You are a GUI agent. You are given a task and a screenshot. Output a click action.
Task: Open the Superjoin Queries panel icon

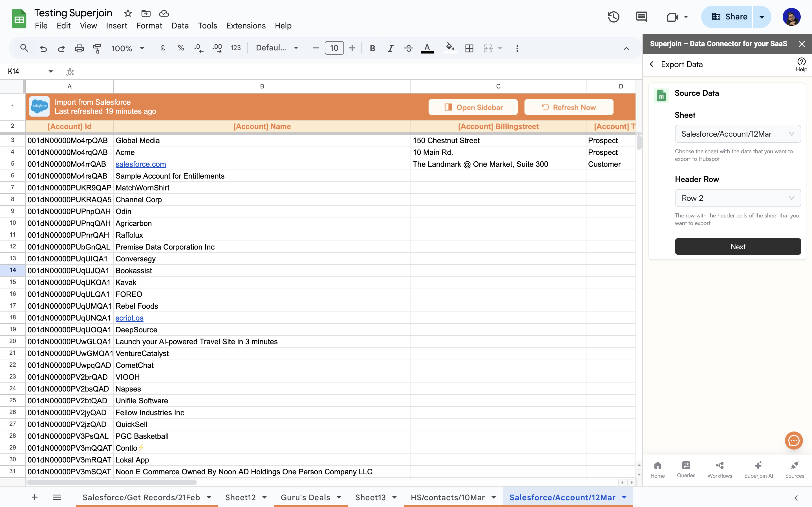[x=685, y=469]
